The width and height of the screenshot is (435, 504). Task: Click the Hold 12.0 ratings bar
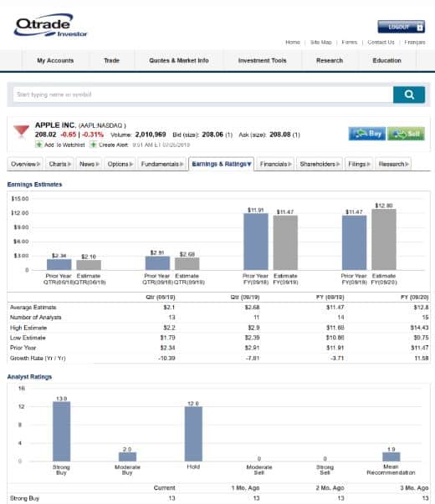[x=193, y=434]
